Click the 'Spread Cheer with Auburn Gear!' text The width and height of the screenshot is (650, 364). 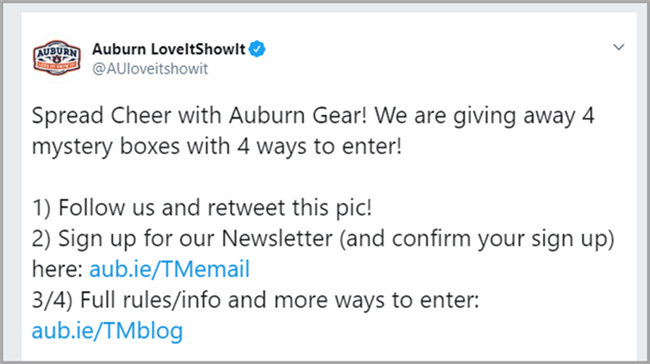pos(199,116)
